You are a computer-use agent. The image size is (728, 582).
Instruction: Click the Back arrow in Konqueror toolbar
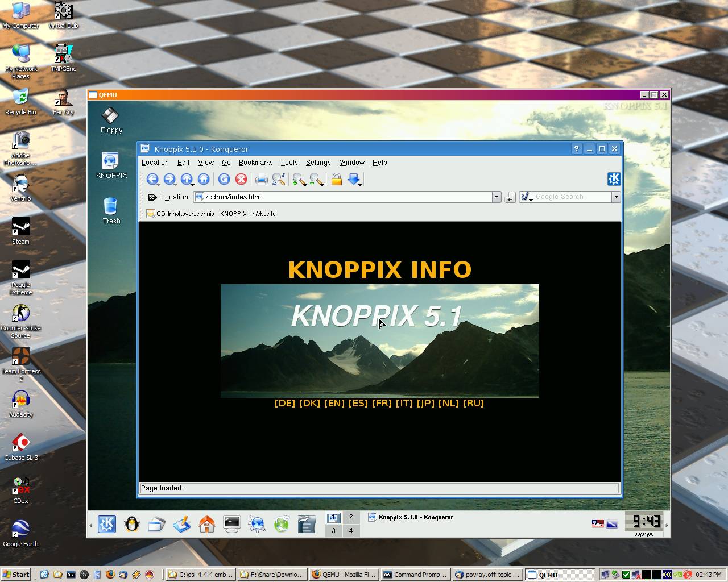(x=152, y=180)
